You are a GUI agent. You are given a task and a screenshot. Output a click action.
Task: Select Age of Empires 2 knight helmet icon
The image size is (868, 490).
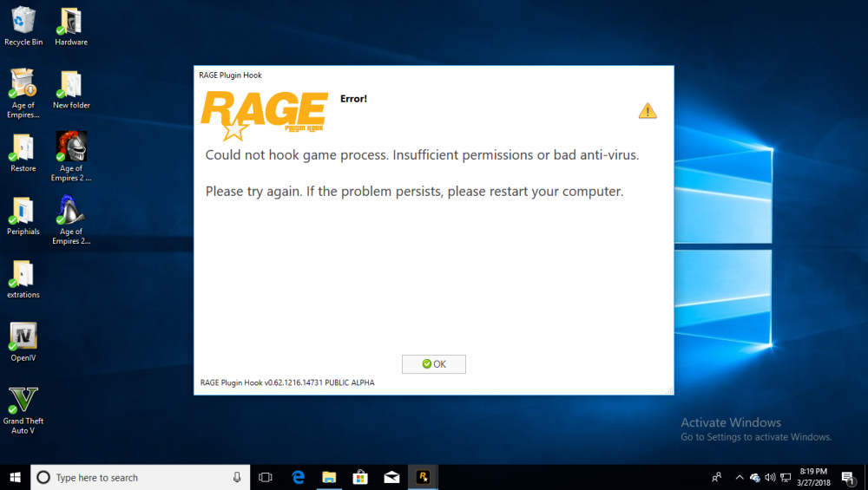pos(71,156)
